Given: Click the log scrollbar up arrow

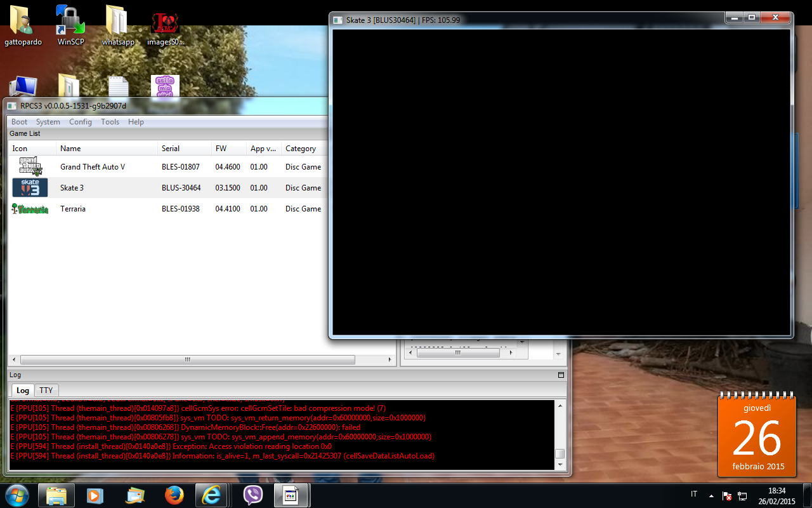Looking at the screenshot, I should click(x=560, y=405).
